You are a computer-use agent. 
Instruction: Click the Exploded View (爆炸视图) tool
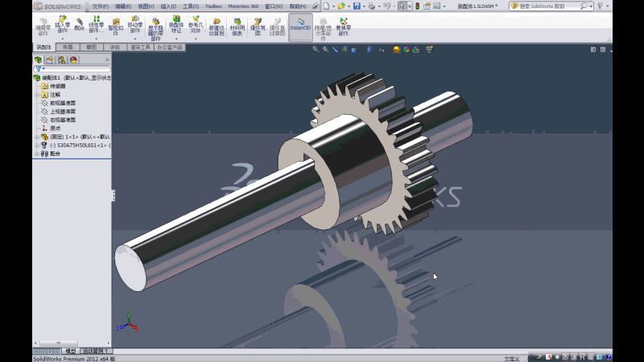pos(258,27)
